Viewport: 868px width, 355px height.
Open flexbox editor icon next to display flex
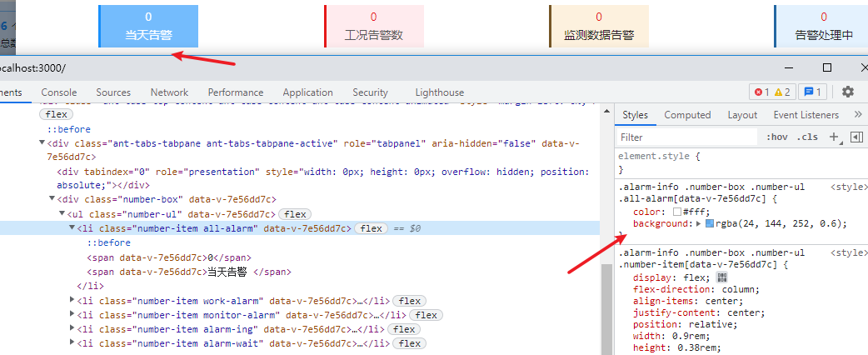[x=721, y=277]
